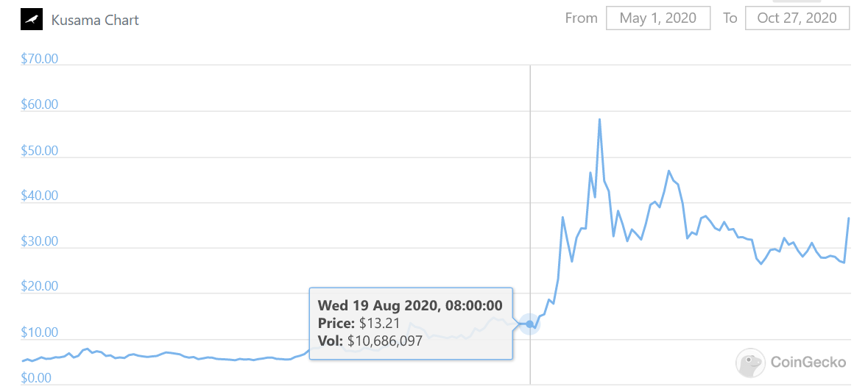The height and width of the screenshot is (392, 868).
Task: Select the $20.00 y-axis label
Action: 40,287
